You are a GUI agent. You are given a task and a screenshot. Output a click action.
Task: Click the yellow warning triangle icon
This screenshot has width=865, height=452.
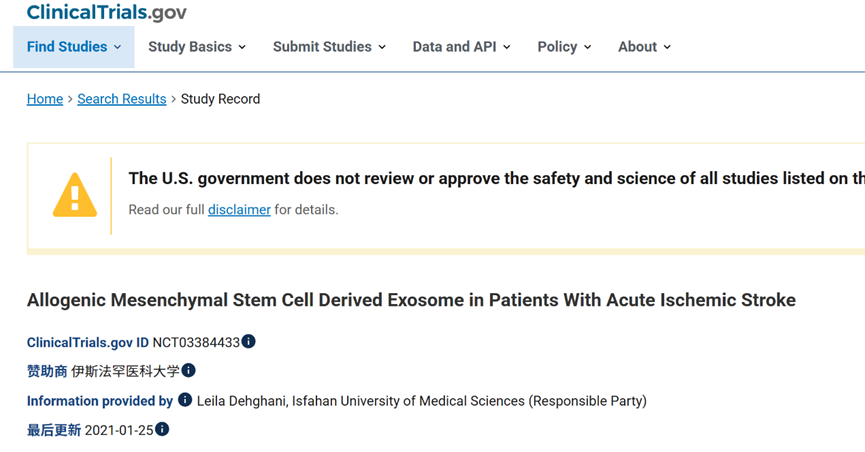tap(75, 195)
